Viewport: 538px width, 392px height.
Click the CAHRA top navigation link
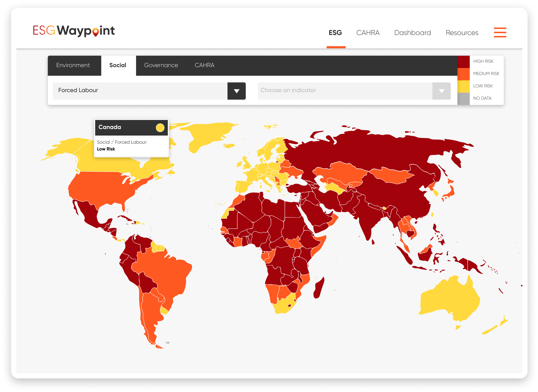click(368, 33)
